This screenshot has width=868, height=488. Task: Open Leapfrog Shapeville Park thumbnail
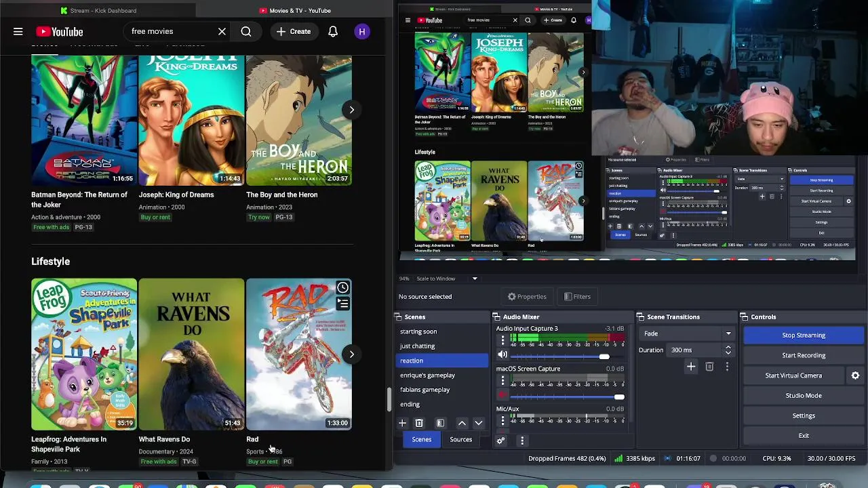84,354
